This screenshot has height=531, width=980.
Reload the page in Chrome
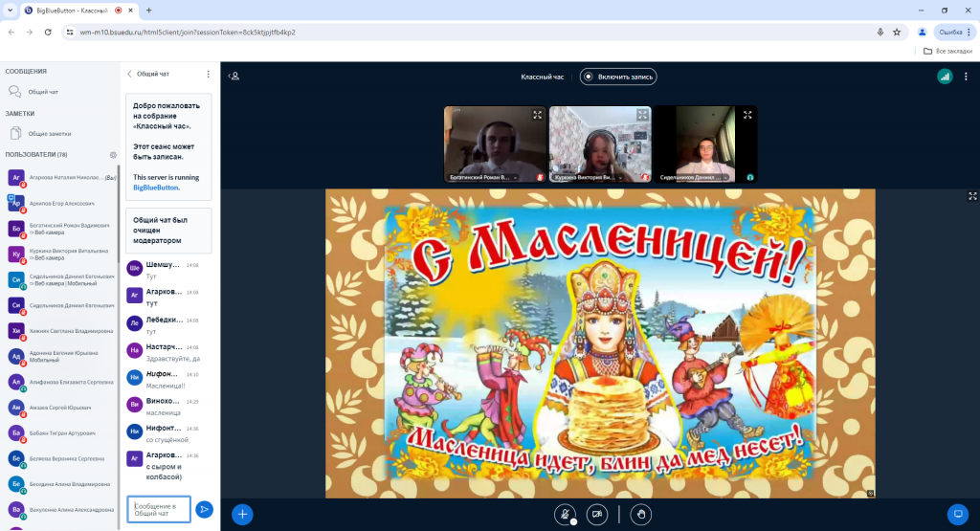tap(48, 32)
